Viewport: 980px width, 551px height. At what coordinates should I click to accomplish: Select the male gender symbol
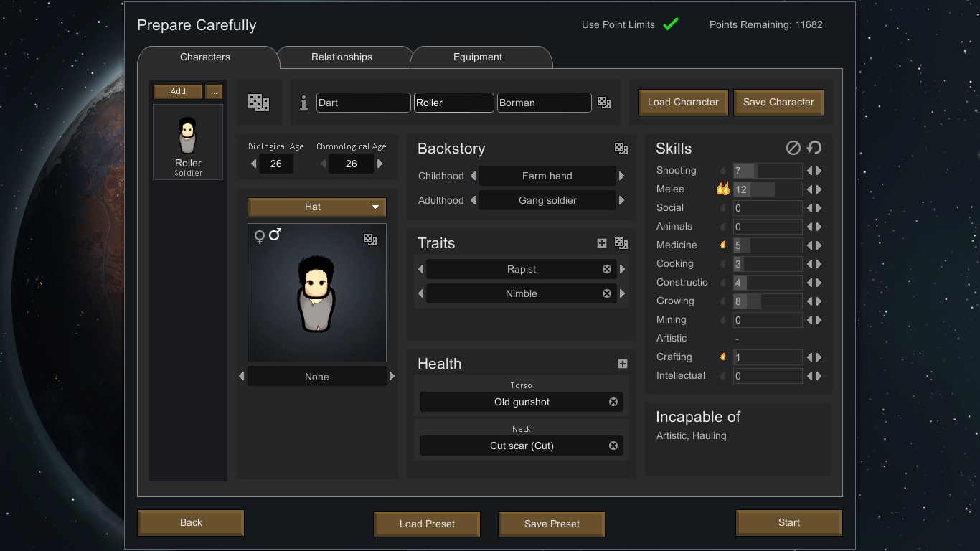(x=275, y=235)
